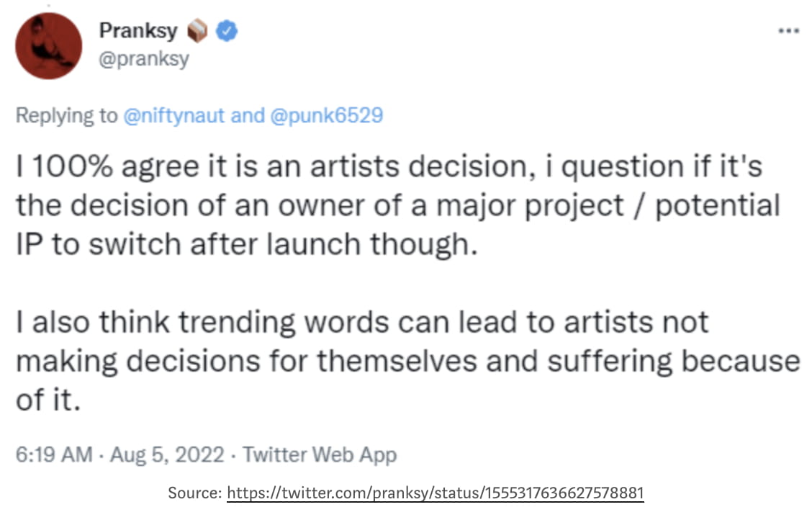Open the @pranksy handle link

144,58
